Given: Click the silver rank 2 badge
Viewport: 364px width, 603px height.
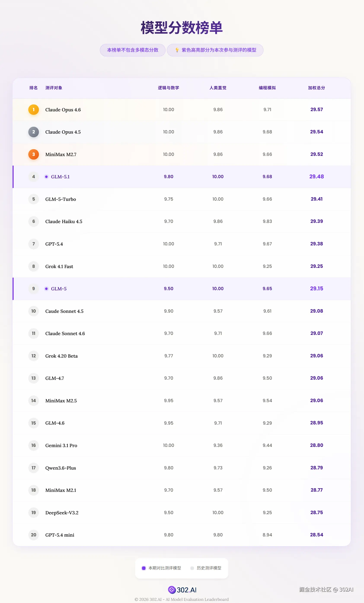Looking at the screenshot, I should coord(34,132).
